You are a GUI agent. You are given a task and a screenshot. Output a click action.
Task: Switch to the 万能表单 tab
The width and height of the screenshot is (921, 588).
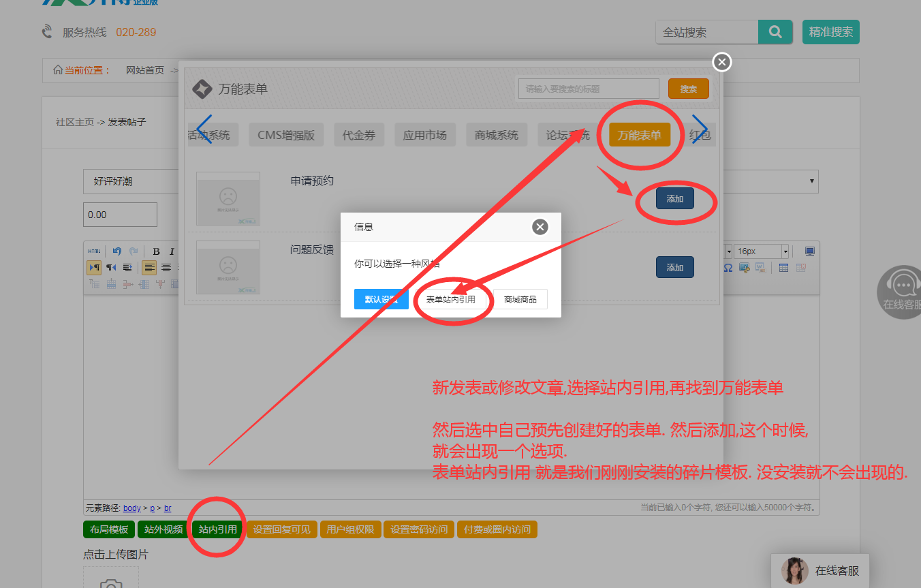[x=639, y=135]
